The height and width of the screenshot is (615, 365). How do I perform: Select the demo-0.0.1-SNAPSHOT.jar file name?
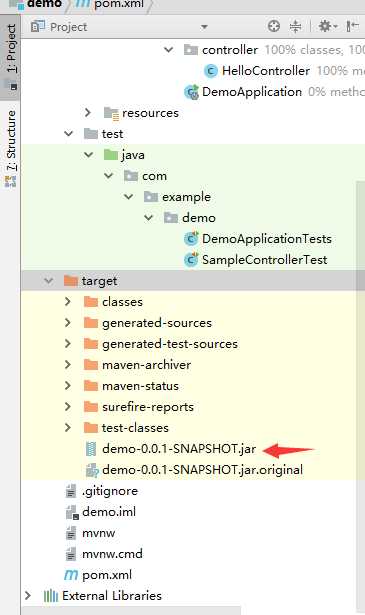[179, 449]
